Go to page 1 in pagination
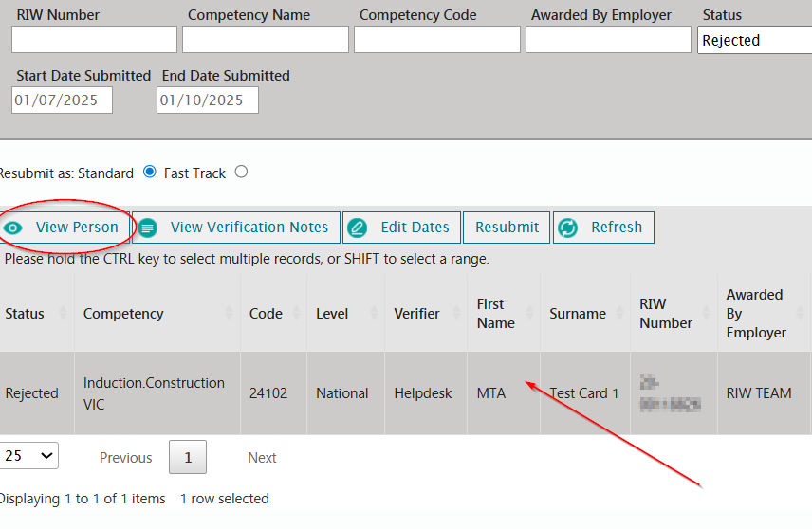The height and width of the screenshot is (529, 812). click(x=188, y=457)
